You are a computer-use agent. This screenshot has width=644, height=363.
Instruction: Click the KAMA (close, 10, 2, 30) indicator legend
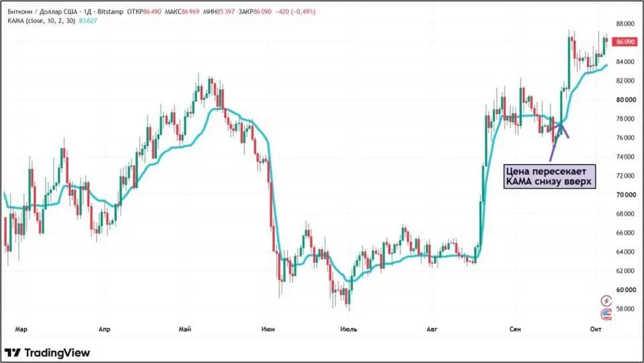click(x=41, y=21)
